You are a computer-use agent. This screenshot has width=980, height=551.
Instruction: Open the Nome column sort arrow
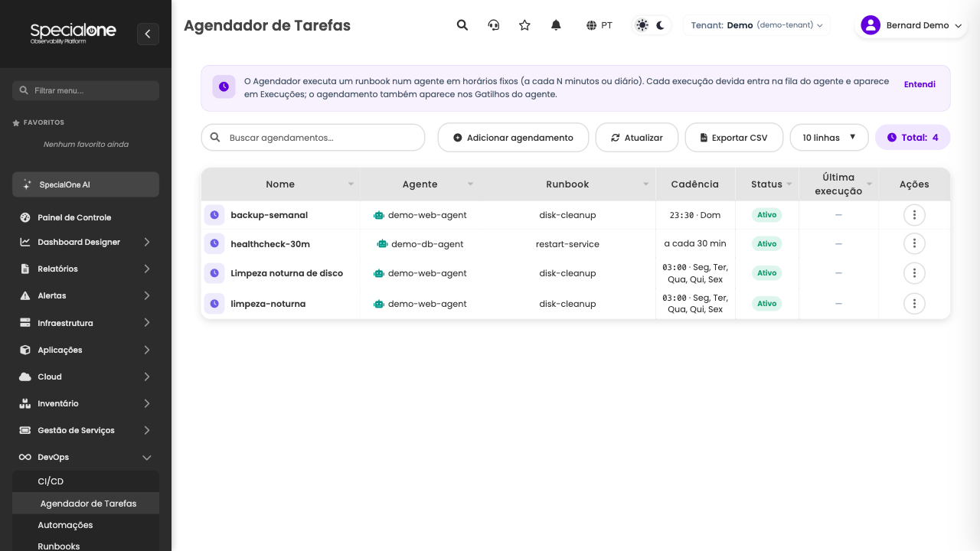(x=351, y=184)
